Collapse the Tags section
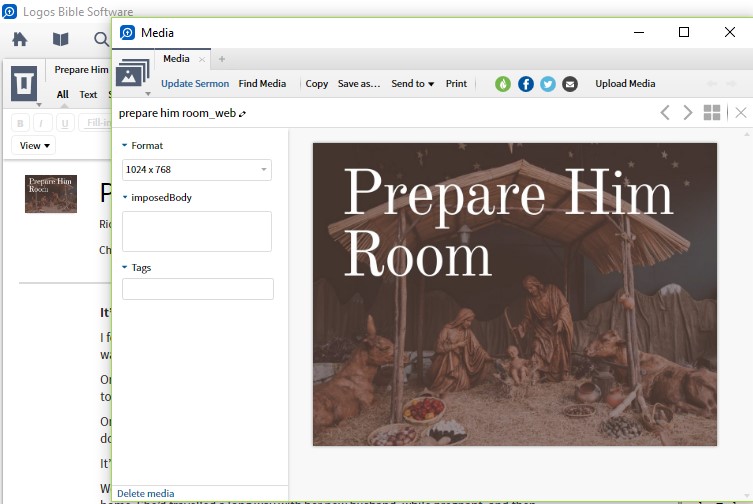This screenshot has height=504, width=753. (125, 267)
